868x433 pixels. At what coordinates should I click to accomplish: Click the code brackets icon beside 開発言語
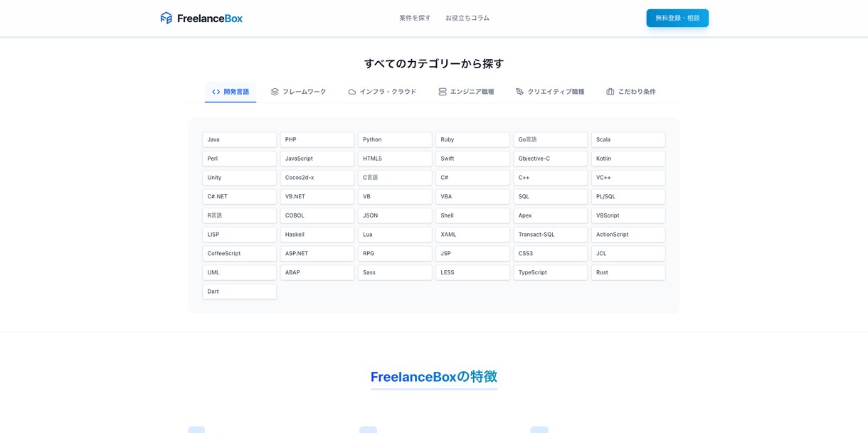(x=216, y=92)
